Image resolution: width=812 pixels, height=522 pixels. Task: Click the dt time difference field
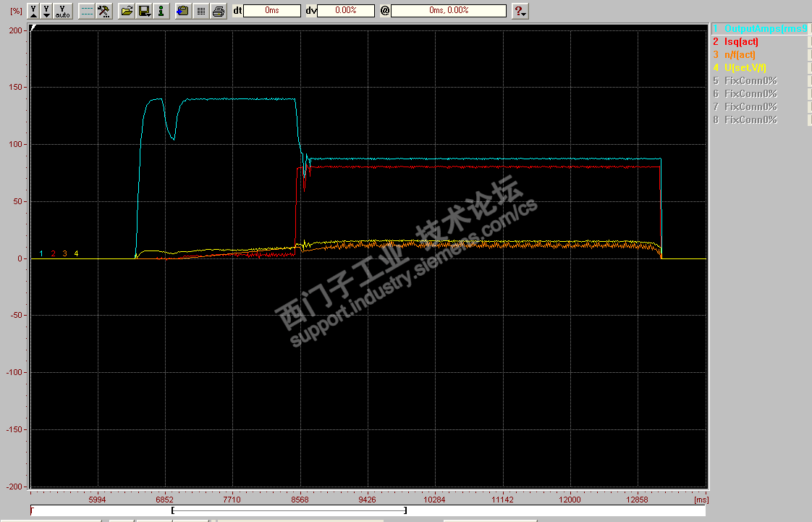[272, 10]
